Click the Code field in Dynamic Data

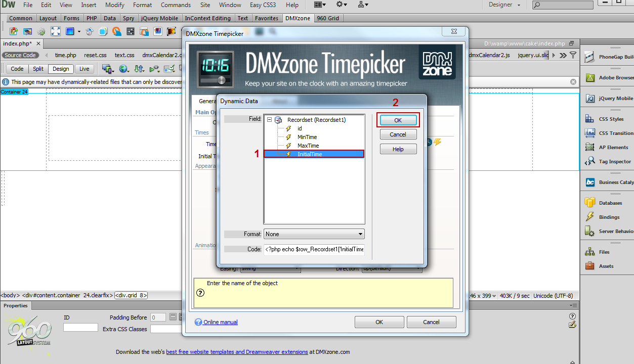coord(314,249)
